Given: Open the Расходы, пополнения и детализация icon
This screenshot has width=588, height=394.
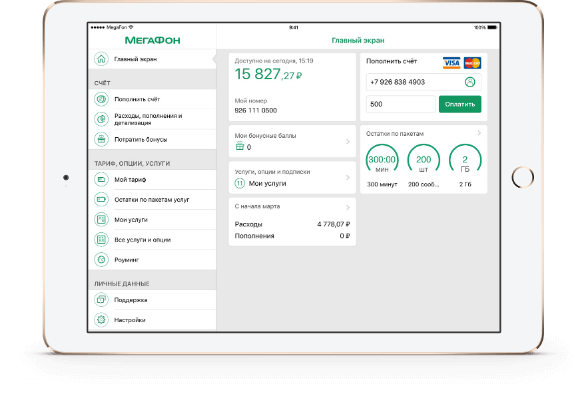Looking at the screenshot, I should point(101,119).
